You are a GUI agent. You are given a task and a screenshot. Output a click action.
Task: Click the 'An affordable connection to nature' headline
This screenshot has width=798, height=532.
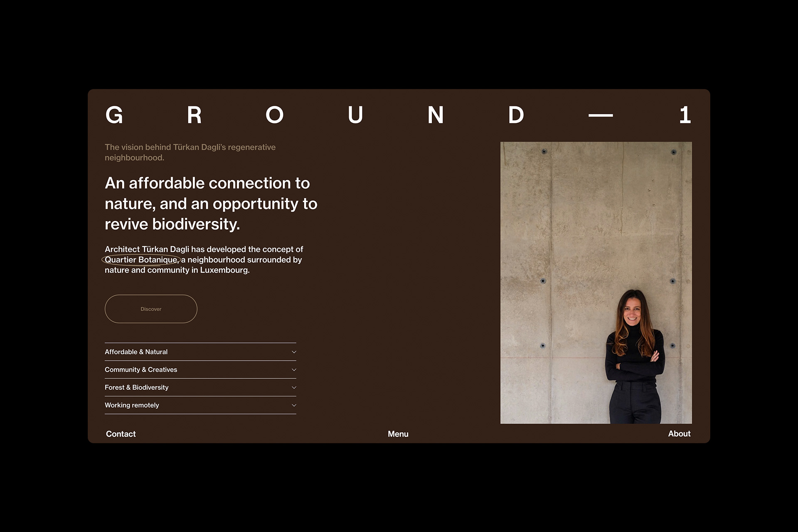pyautogui.click(x=211, y=204)
